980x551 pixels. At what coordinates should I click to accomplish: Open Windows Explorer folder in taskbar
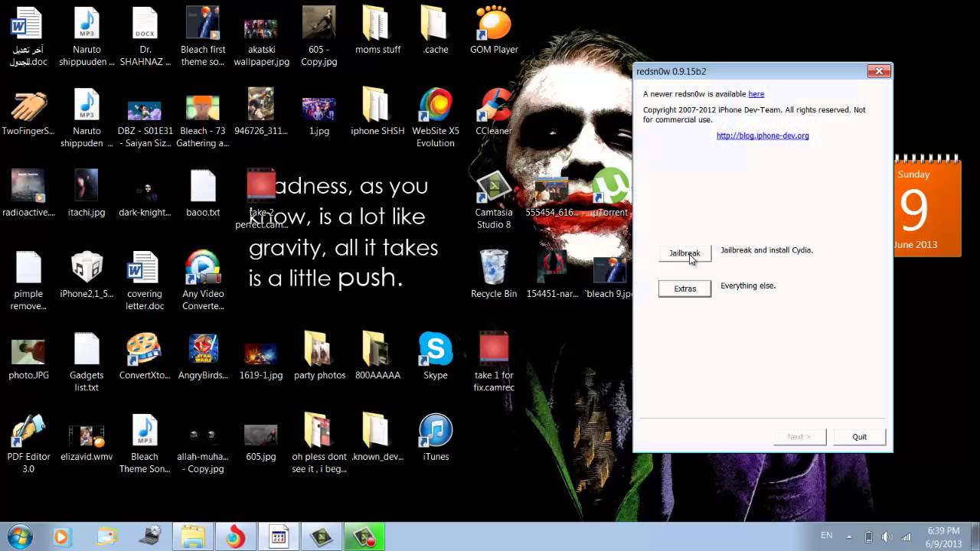tap(192, 537)
